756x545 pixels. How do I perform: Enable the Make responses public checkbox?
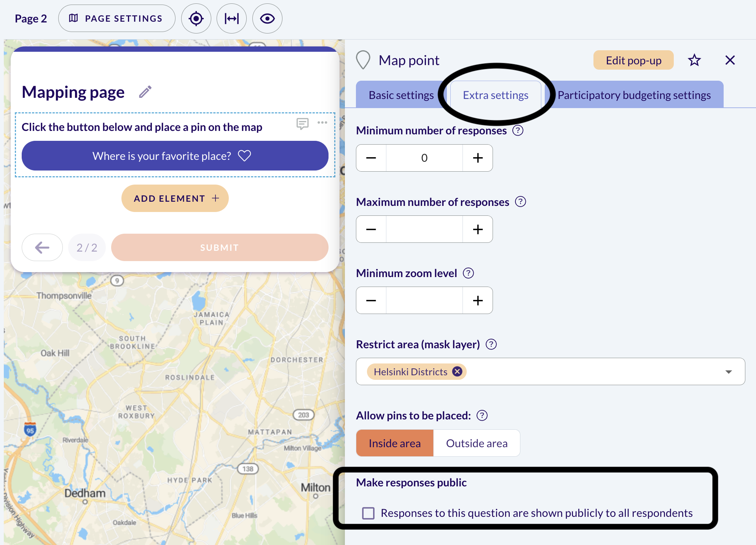(x=368, y=513)
